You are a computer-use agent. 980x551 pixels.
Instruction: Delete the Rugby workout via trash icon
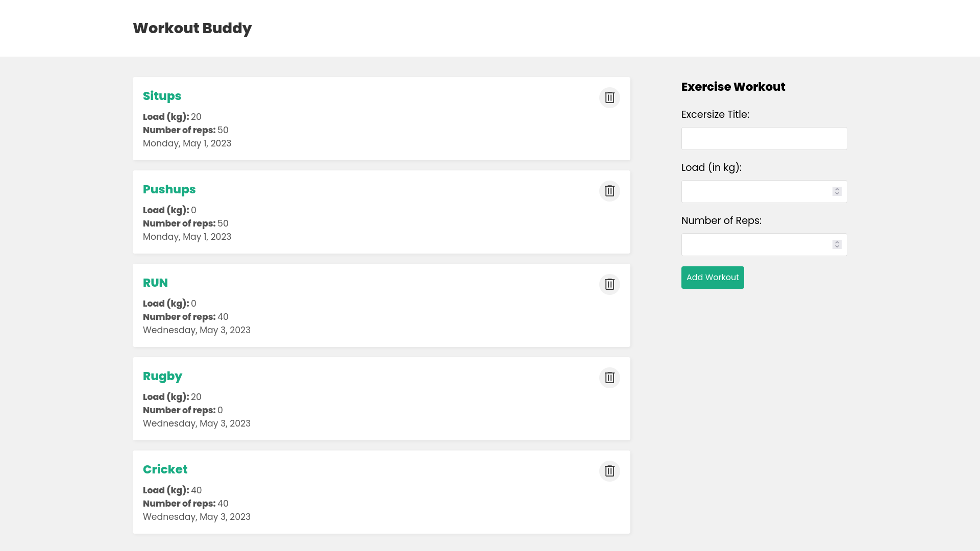[609, 378]
